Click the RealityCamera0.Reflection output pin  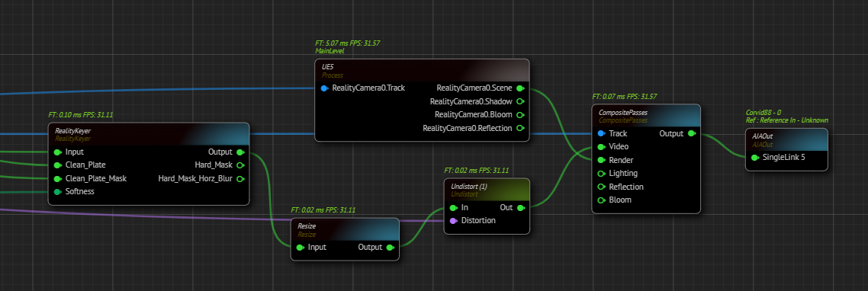(x=519, y=128)
